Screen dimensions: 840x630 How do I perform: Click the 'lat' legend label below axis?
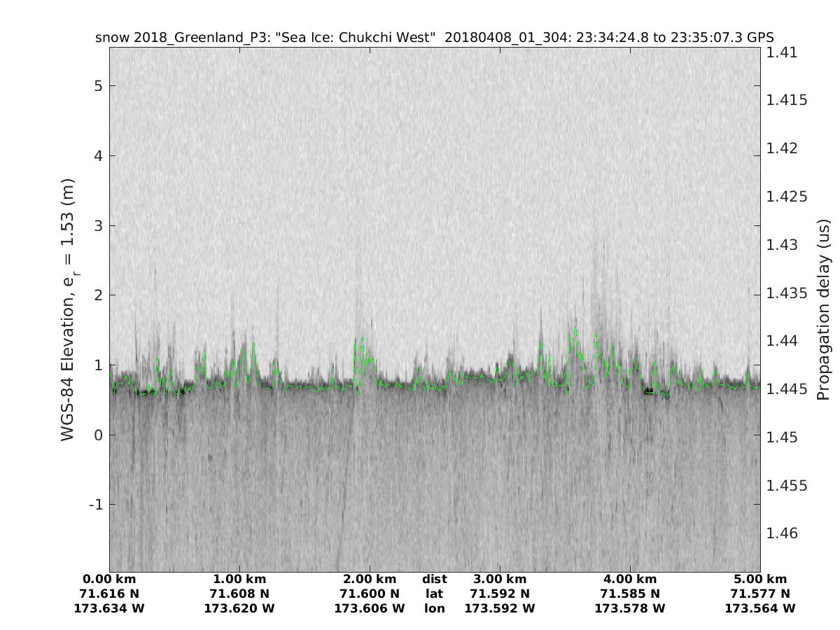click(434, 594)
